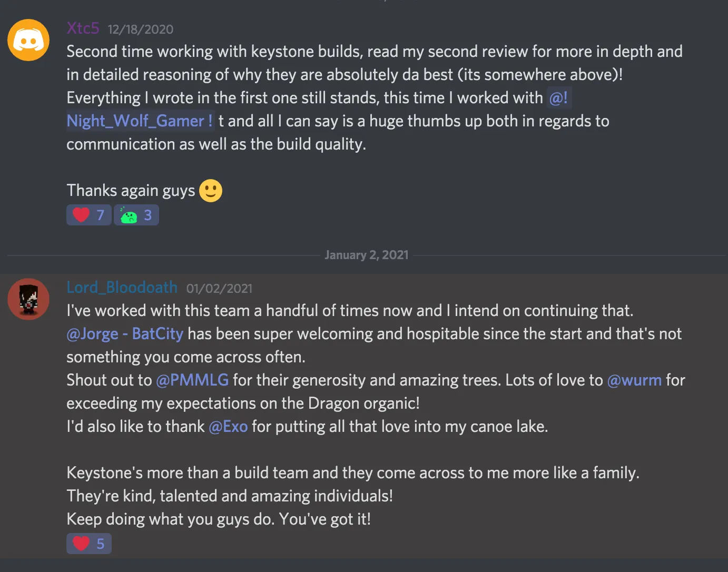Click the red heart emoji under Lord_Bloodoath's message
Screen dimensions: 728x572
pos(81,544)
